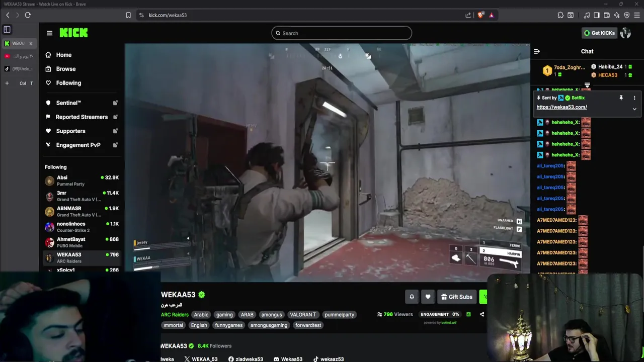Screen dimensions: 644x362
Task: Open the Brave media playlist music icon
Action: click(x=587, y=15)
